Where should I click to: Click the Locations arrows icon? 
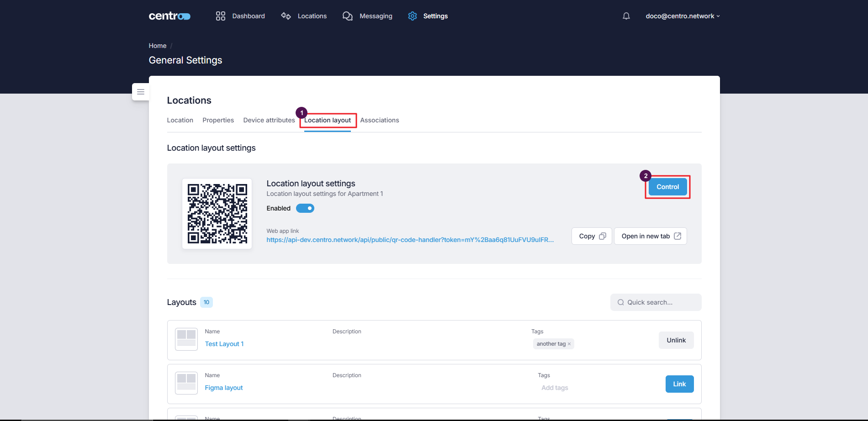click(286, 16)
